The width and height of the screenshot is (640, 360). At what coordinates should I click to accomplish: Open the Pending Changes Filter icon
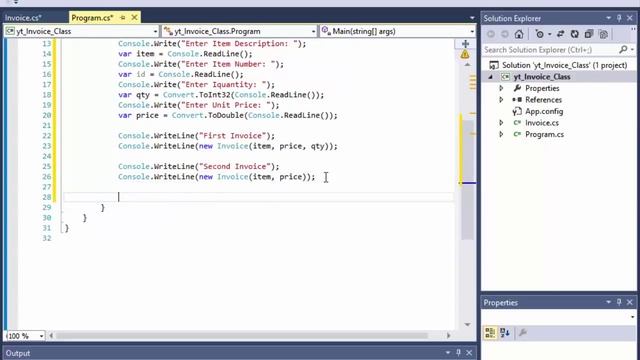point(540,34)
